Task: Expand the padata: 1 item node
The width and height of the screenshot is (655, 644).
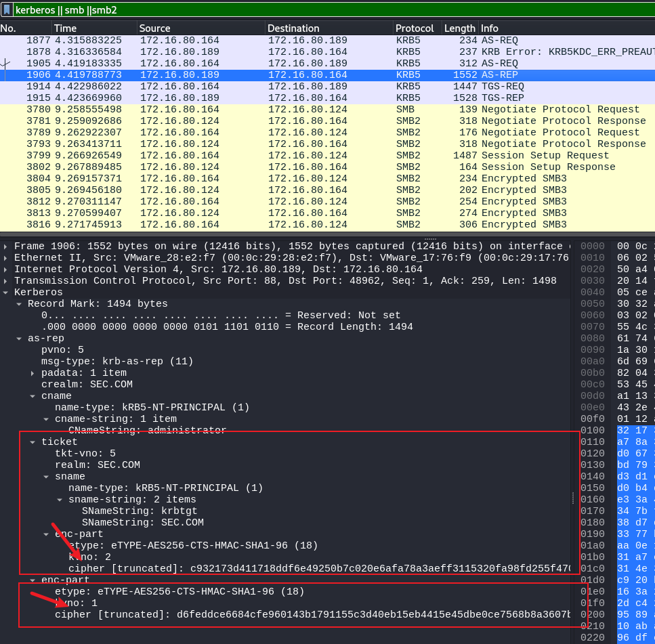Action: pos(33,373)
